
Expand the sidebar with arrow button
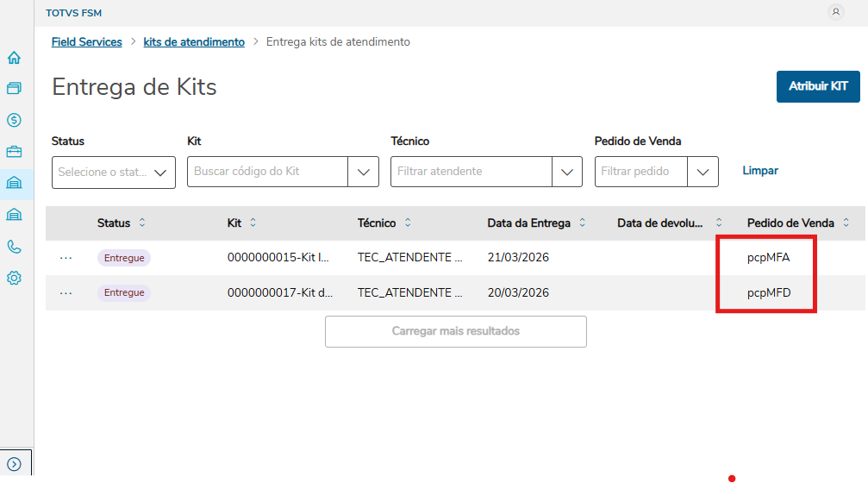click(x=14, y=463)
